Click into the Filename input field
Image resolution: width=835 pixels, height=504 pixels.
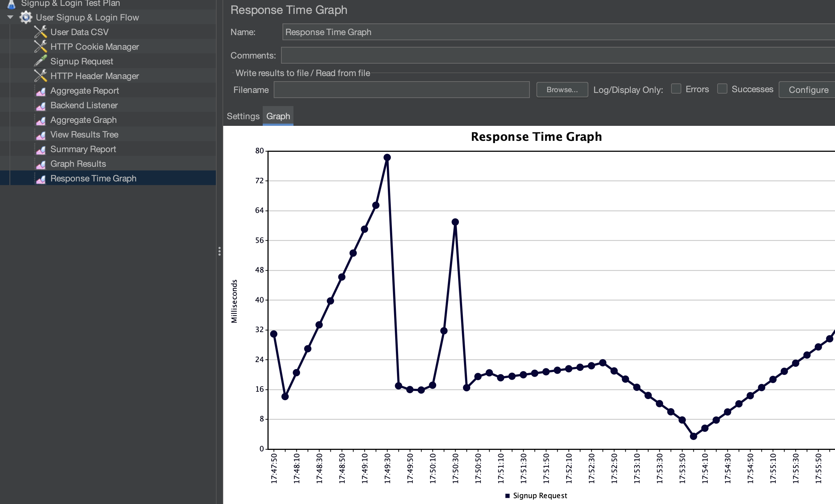click(x=401, y=90)
